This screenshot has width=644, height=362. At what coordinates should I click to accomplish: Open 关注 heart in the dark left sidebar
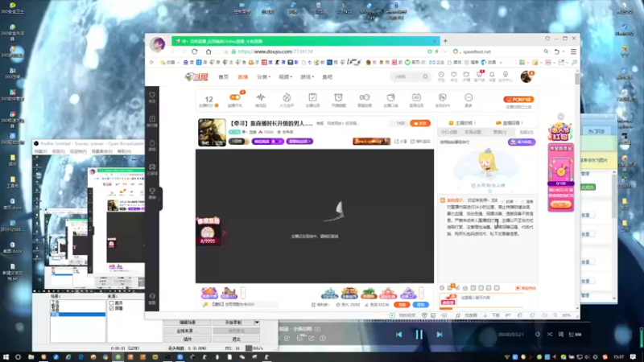point(152,95)
